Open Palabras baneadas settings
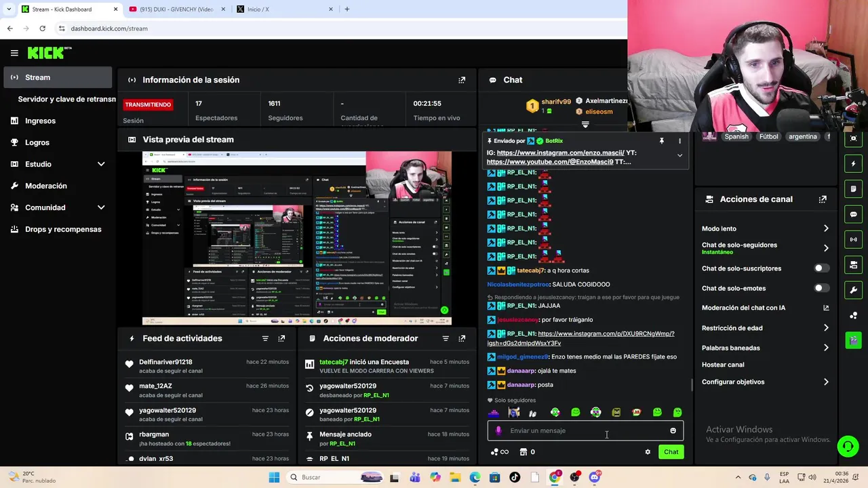Image resolution: width=868 pixels, height=488 pixels. (x=765, y=348)
